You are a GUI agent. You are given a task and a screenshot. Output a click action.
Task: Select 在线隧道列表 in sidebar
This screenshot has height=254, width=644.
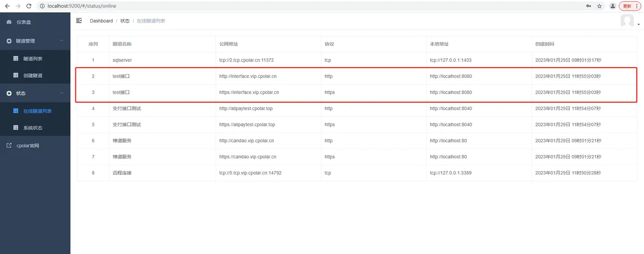pos(37,111)
